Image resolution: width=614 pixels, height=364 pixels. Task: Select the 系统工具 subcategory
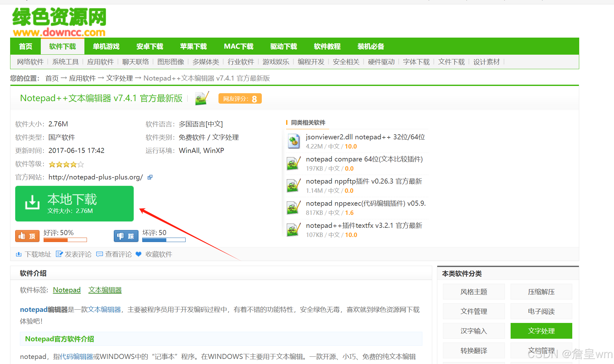pyautogui.click(x=65, y=62)
